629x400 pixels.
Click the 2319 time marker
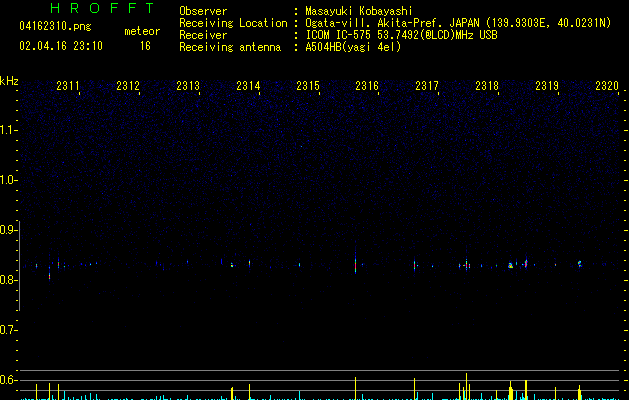click(547, 86)
